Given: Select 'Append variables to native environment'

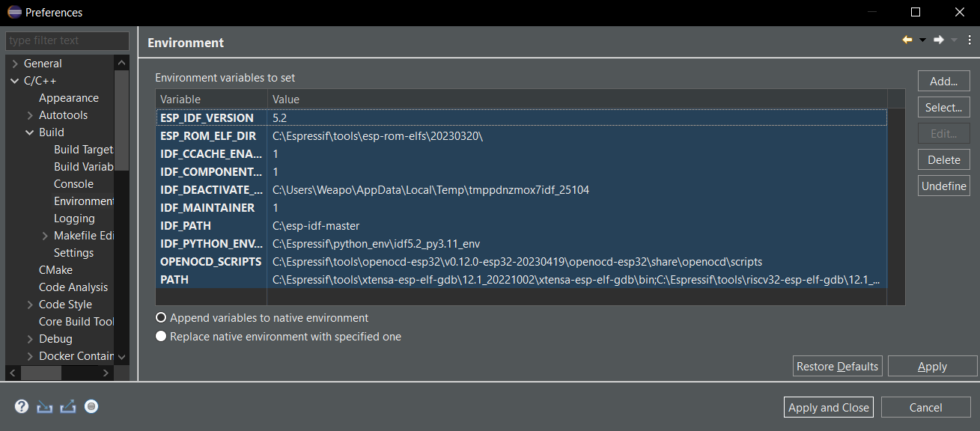Looking at the screenshot, I should point(161,317).
